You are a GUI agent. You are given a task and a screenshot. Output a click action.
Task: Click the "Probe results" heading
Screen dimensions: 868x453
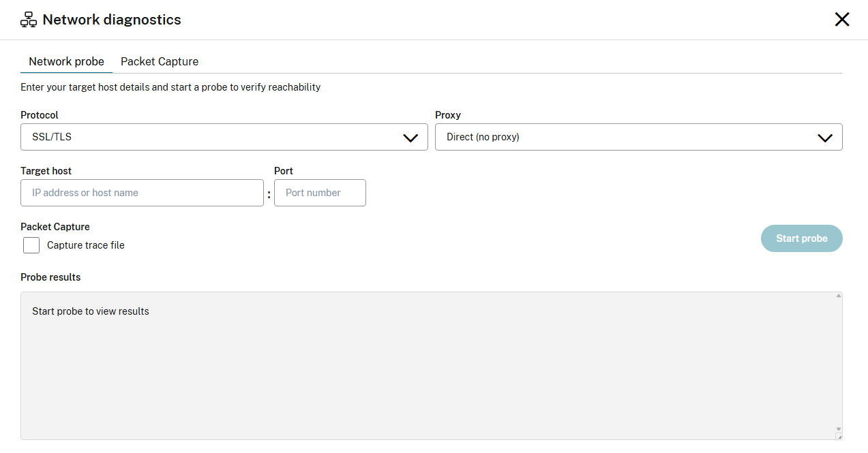coord(50,277)
